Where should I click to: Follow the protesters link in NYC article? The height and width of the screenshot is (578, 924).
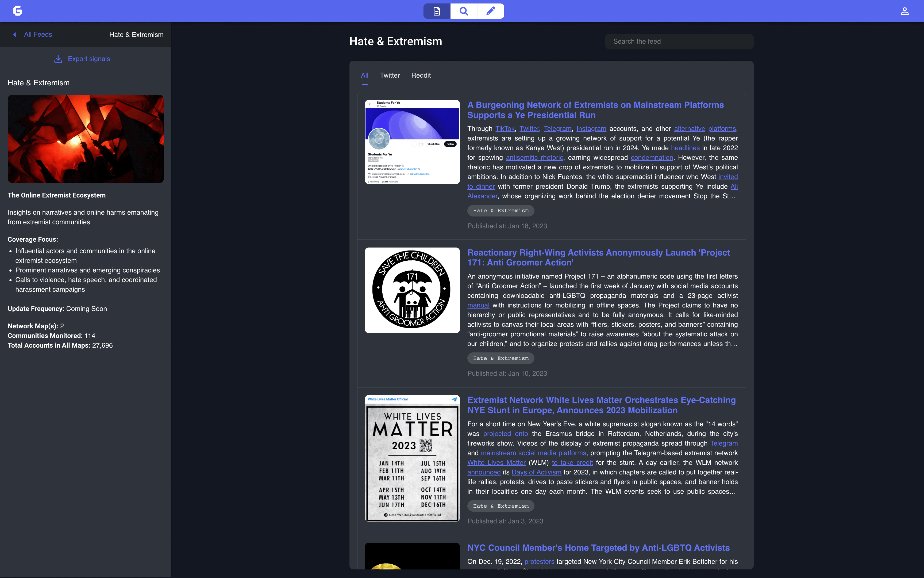click(539, 562)
